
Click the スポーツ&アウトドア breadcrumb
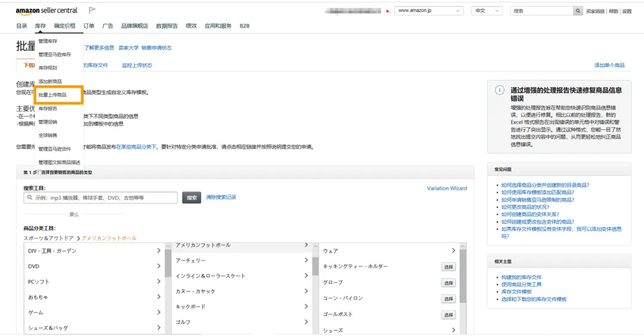(x=48, y=239)
